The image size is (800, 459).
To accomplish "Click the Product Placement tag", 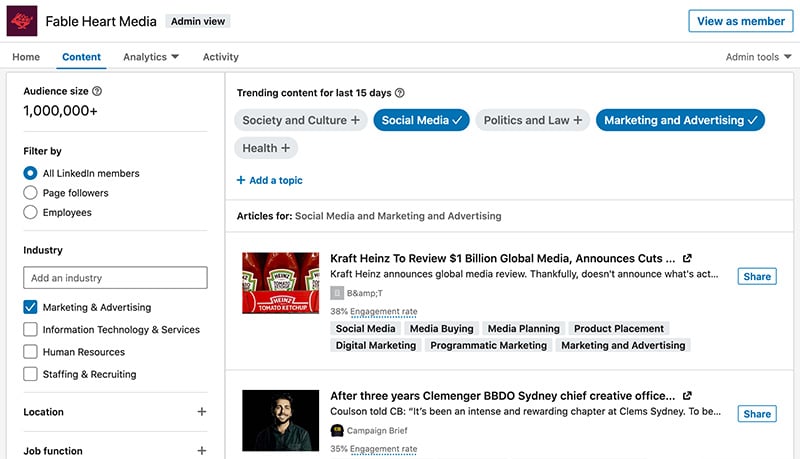I will pyautogui.click(x=619, y=328).
